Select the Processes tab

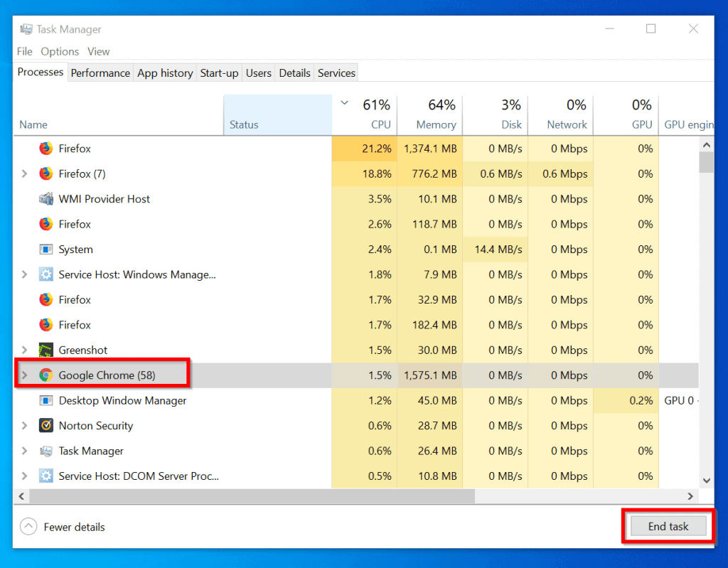41,72
